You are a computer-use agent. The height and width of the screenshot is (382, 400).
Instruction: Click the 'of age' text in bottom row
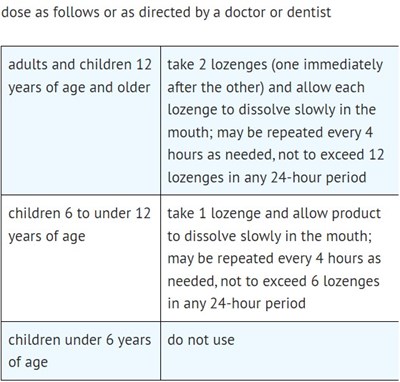point(28,362)
